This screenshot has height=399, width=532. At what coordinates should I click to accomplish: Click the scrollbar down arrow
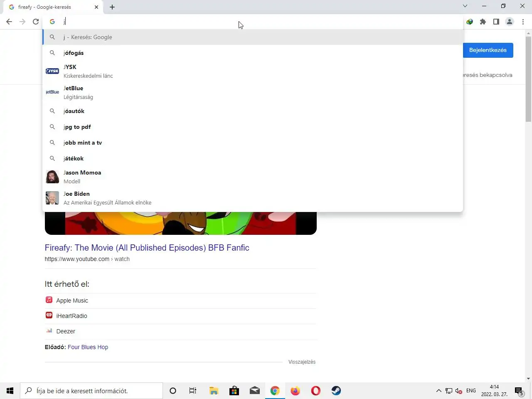click(528, 379)
